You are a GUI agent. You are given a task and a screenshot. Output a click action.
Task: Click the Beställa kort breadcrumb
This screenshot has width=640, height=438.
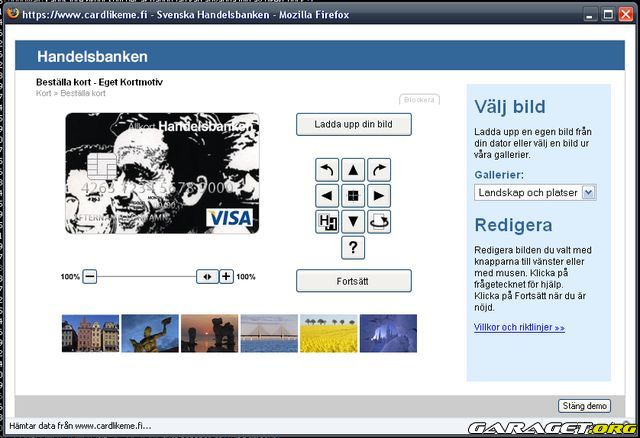(83, 93)
